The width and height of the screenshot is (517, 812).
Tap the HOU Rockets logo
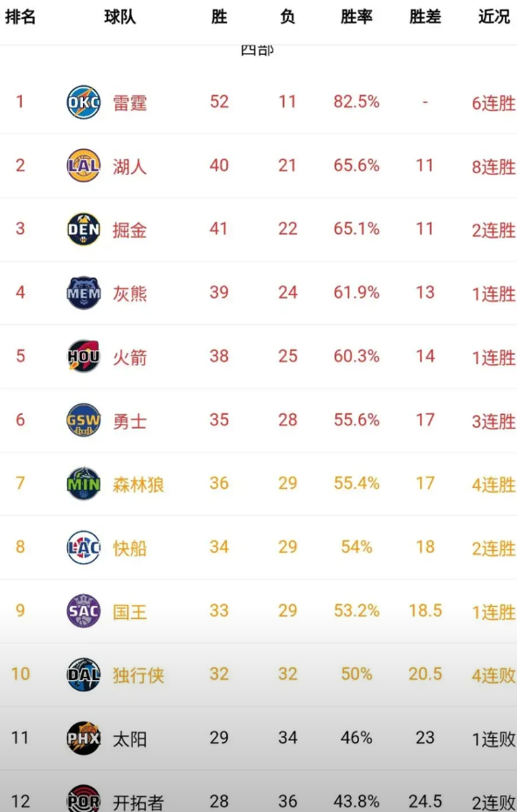tap(84, 356)
